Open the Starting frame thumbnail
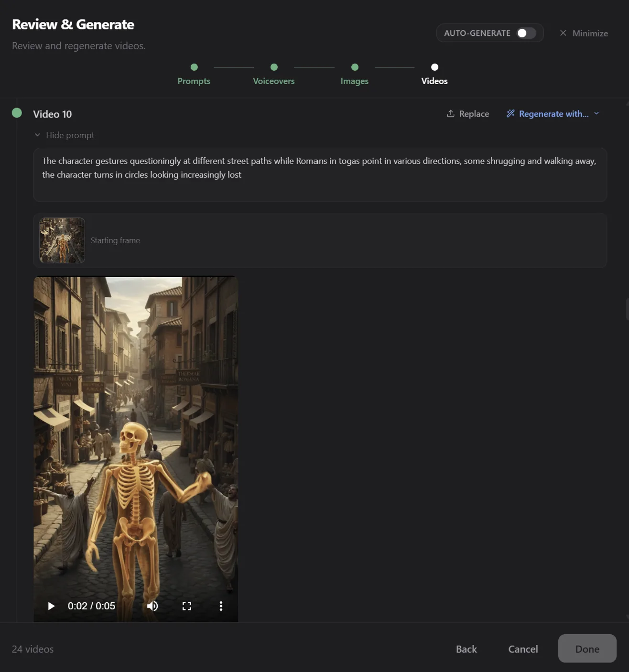Viewport: 629px width, 672px height. [x=62, y=240]
